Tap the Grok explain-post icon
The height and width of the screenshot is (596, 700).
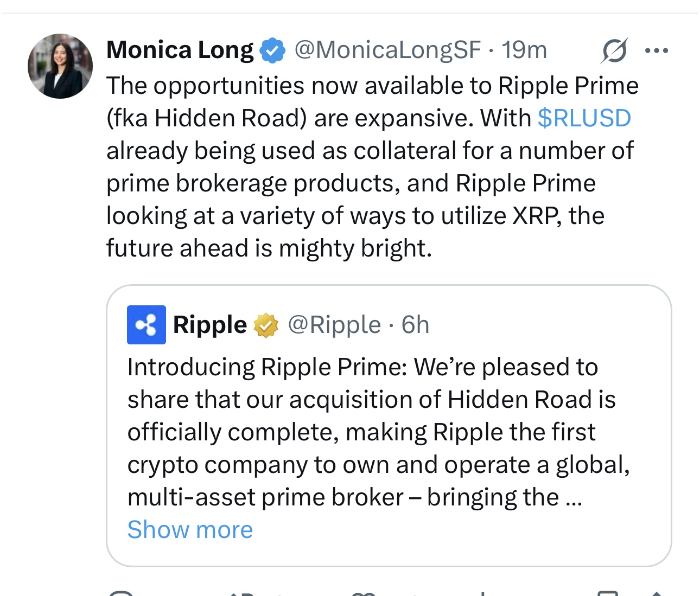coord(615,51)
